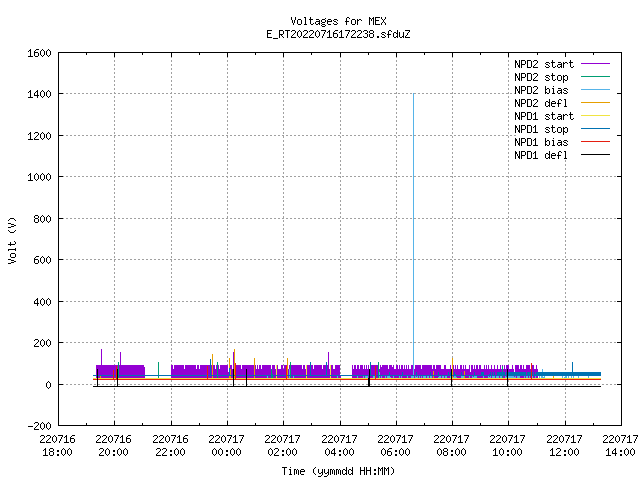
Task: Click the 220717 08:00 x-axis label
Action: (x=452, y=446)
